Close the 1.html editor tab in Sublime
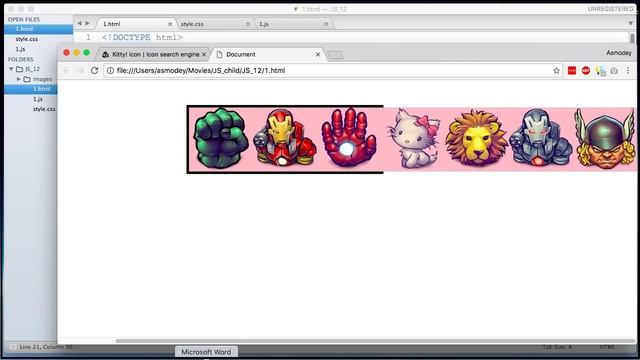Screen dimensions: 640x360 [x=170, y=24]
